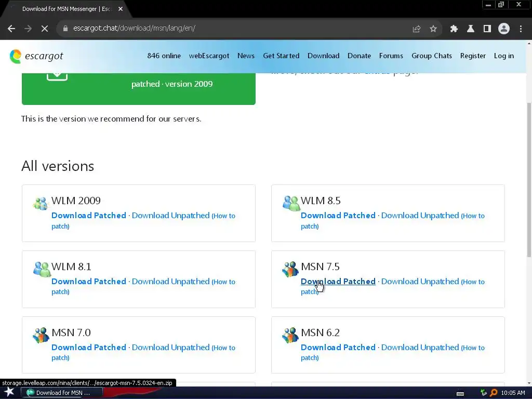Click the WLM 8.5 messenger icon
Image resolution: width=532 pixels, height=399 pixels.
(291, 203)
